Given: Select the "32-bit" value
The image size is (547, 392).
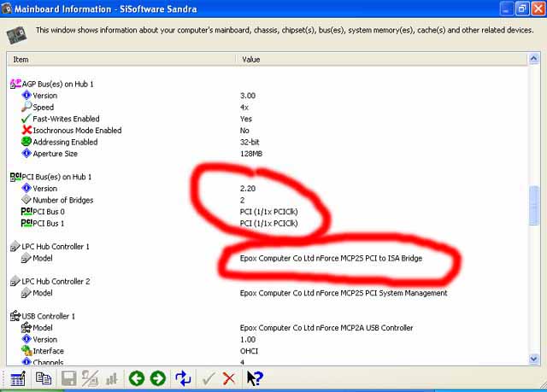Looking at the screenshot, I should tap(250, 142).
